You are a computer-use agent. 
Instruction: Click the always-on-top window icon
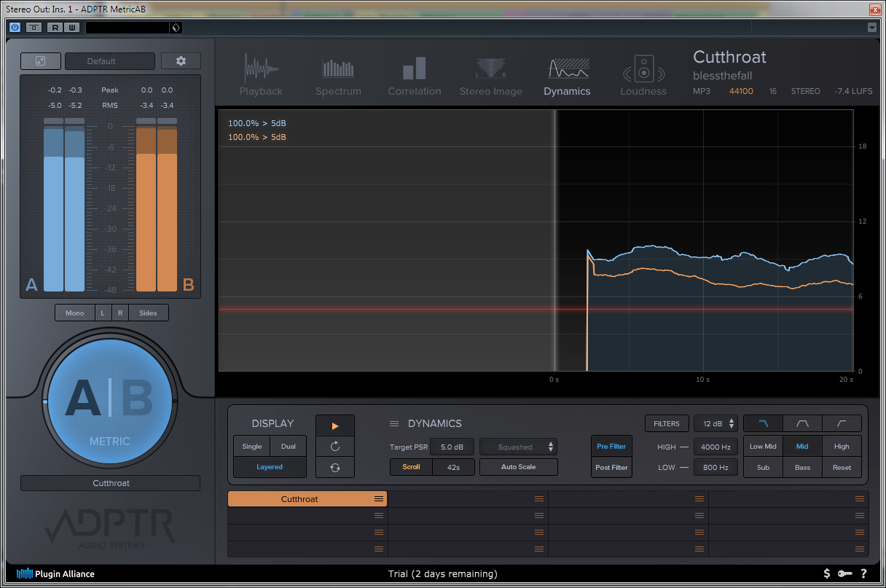click(x=34, y=28)
